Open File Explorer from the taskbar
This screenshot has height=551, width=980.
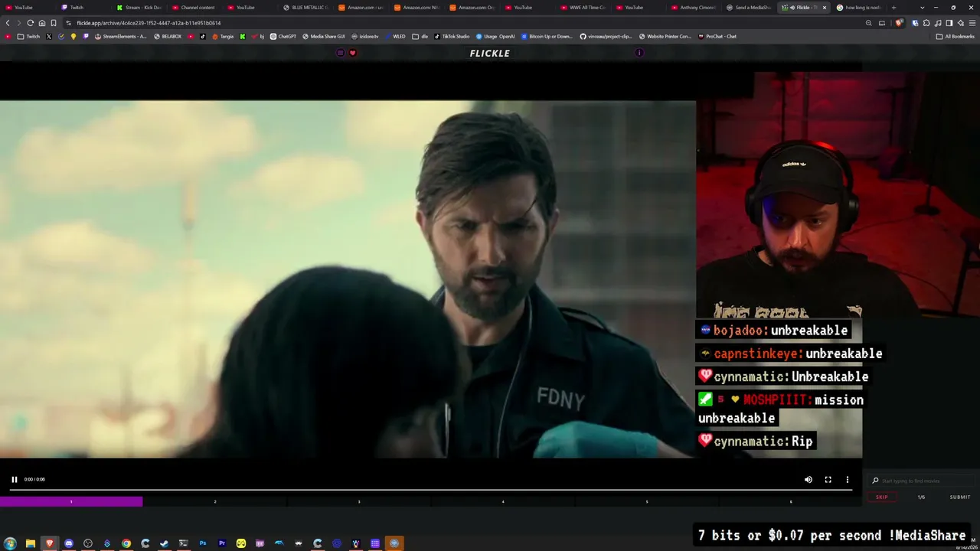point(31,543)
